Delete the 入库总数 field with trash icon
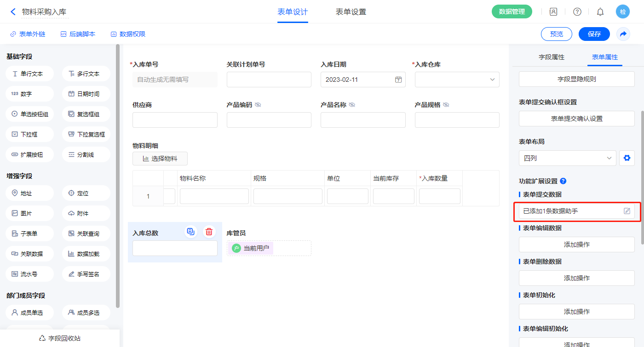This screenshot has height=347, width=644. [209, 232]
